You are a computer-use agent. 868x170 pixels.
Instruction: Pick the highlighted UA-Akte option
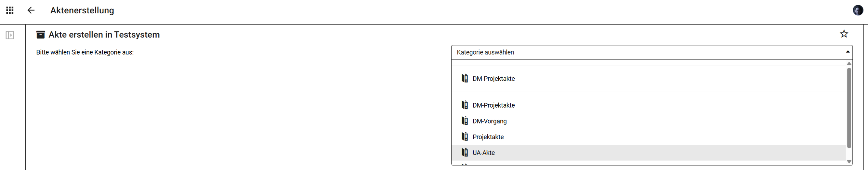(x=484, y=153)
